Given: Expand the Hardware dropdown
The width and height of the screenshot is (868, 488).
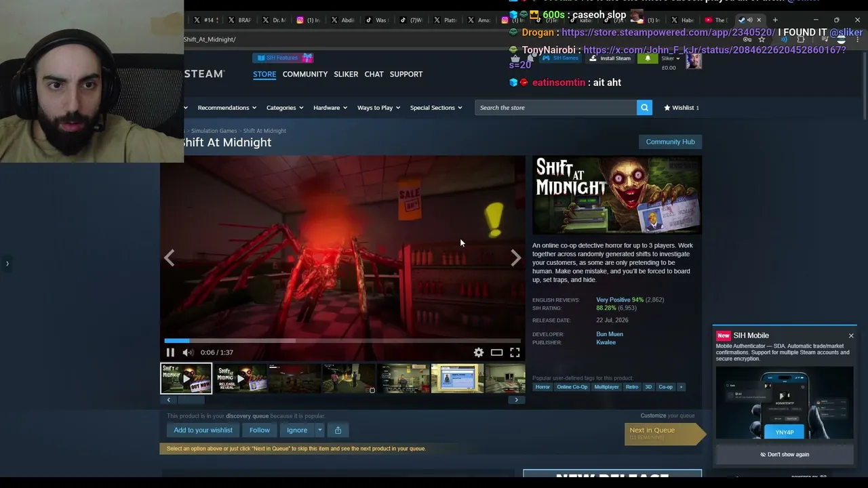Looking at the screenshot, I should pyautogui.click(x=330, y=108).
